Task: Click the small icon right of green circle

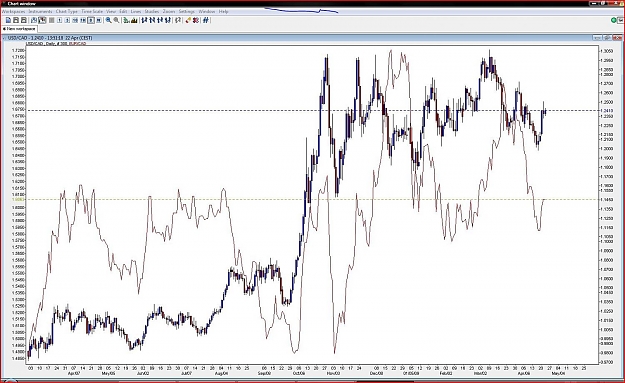Action: [x=620, y=20]
